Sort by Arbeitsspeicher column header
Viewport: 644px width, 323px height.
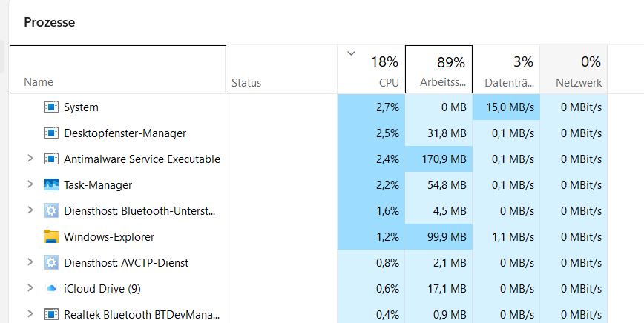(x=438, y=70)
